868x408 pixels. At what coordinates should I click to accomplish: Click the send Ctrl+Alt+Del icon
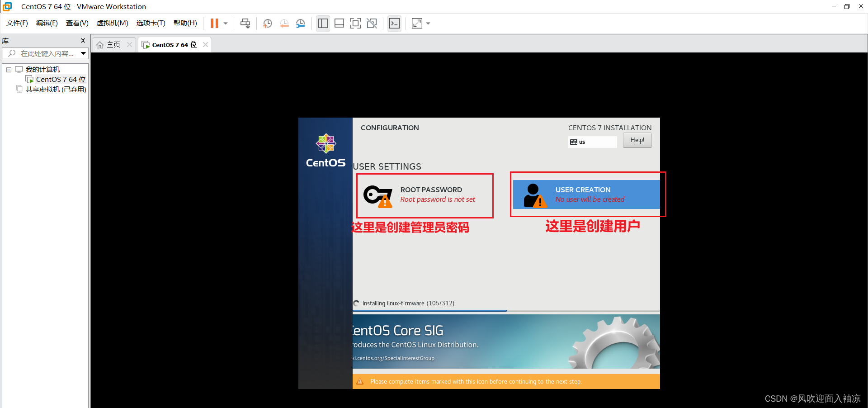pyautogui.click(x=245, y=24)
